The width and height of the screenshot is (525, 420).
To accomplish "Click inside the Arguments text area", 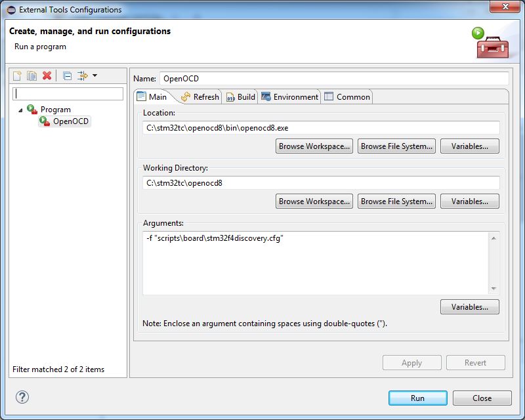I will point(316,263).
